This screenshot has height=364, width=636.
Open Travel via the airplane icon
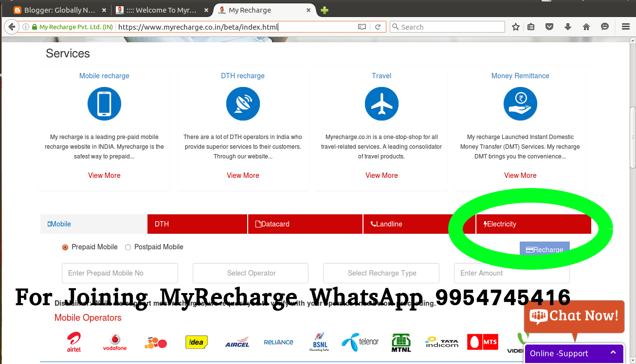(x=382, y=104)
